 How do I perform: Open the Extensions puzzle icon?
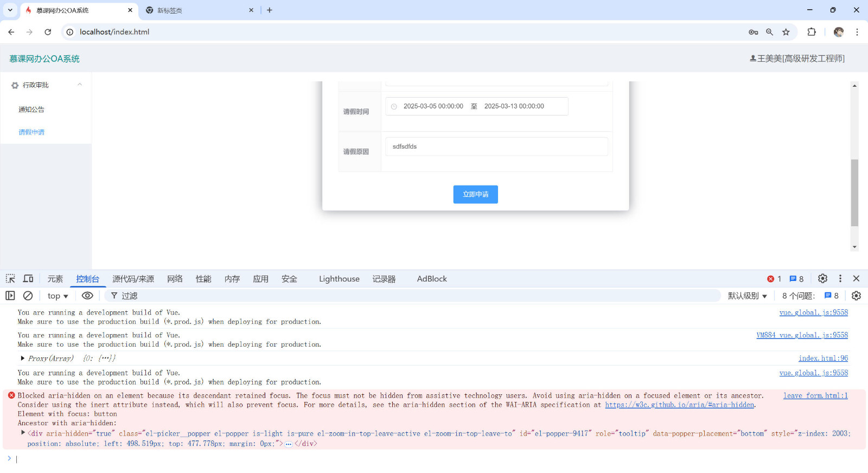pyautogui.click(x=812, y=32)
